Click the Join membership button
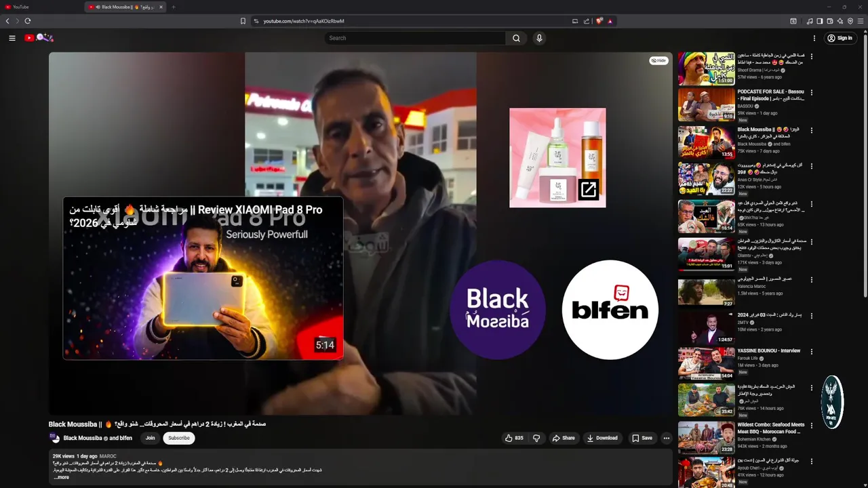The width and height of the screenshot is (868, 488). 150,438
